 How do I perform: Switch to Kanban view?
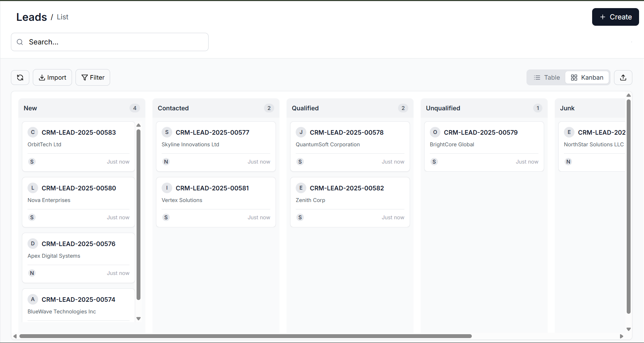click(x=587, y=77)
